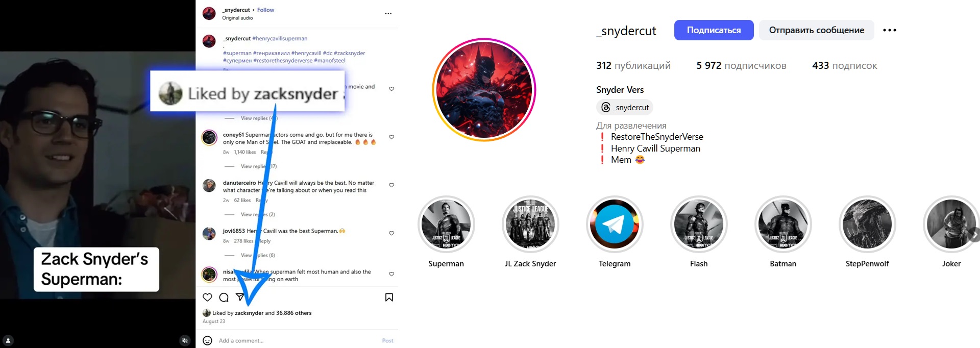The height and width of the screenshot is (348, 980).
Task: Expand replies under coney61's comment
Action: click(x=258, y=166)
